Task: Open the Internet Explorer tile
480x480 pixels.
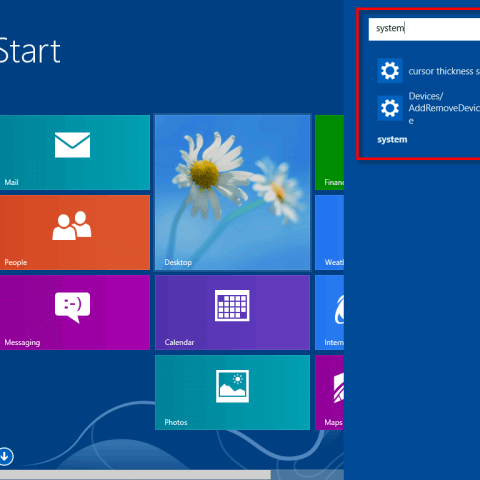Action: coord(329,312)
